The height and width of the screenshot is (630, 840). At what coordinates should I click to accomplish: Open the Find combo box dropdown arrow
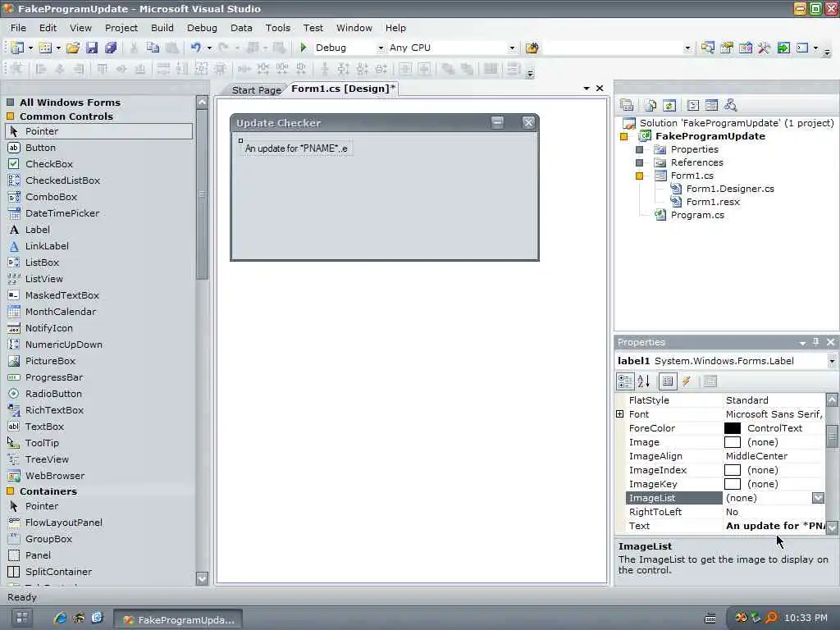click(x=688, y=48)
